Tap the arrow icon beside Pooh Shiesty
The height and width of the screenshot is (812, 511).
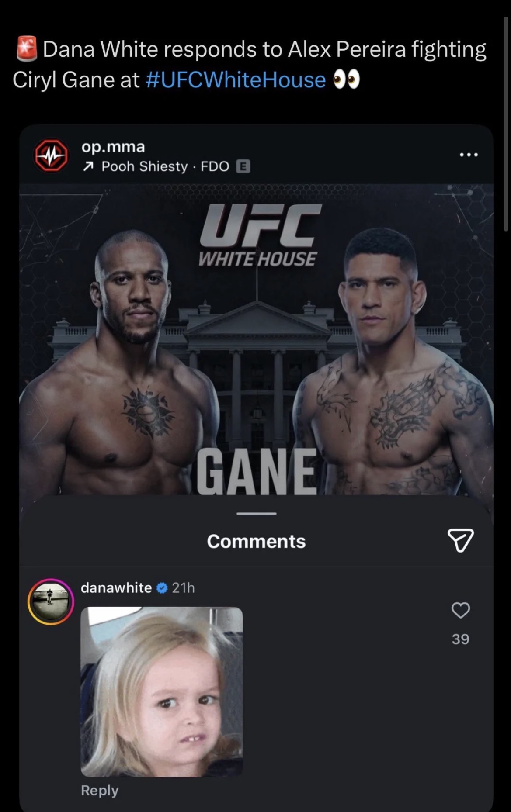coord(88,166)
